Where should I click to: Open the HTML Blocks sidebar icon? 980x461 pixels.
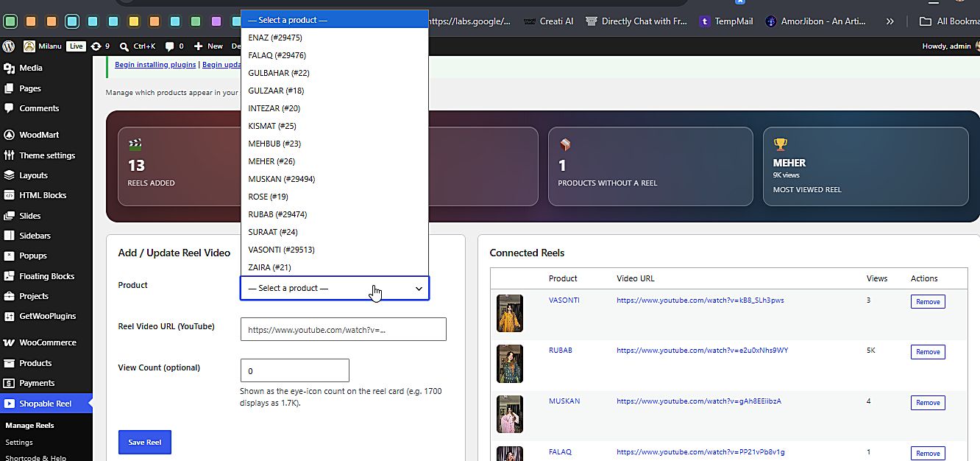coord(9,195)
